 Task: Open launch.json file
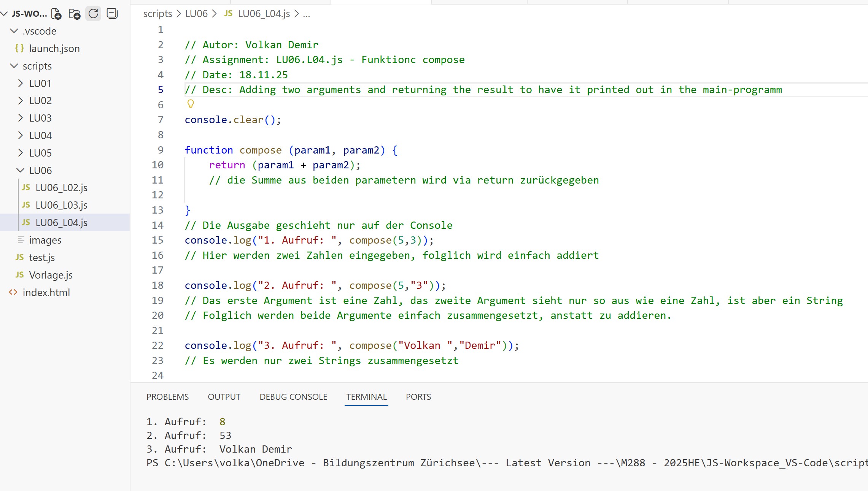(54, 49)
